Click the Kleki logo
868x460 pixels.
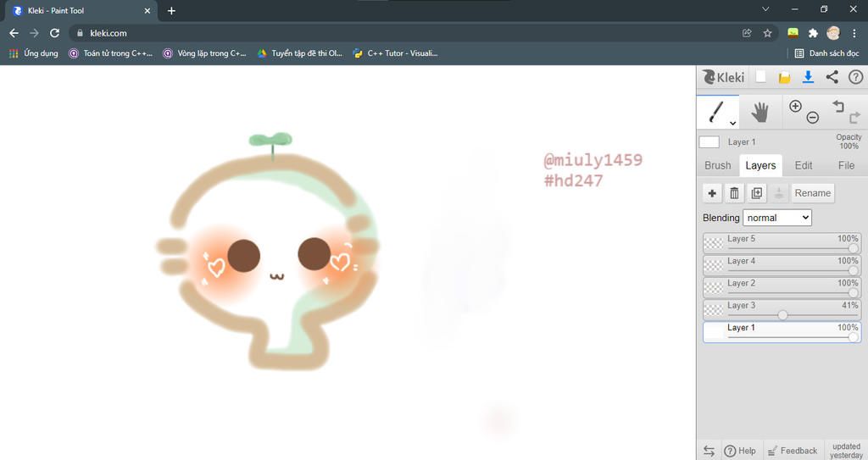723,77
